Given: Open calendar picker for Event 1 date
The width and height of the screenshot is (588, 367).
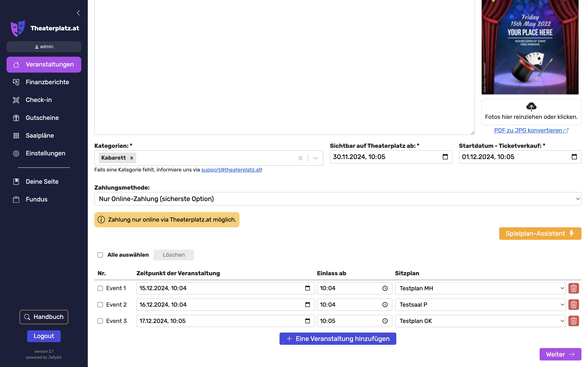Looking at the screenshot, I should tap(307, 288).
